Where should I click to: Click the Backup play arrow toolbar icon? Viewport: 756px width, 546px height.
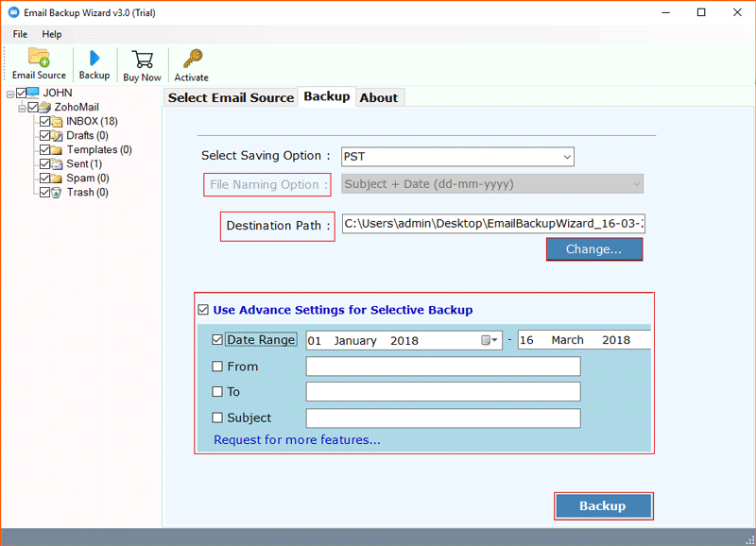tap(94, 59)
